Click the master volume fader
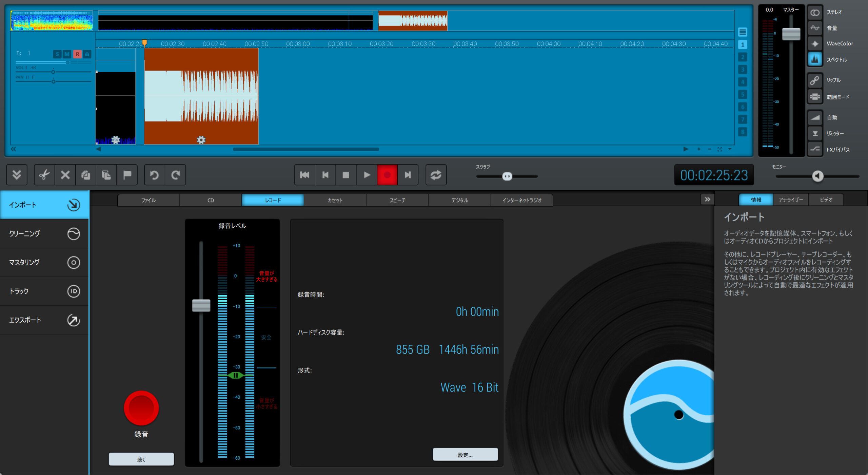 click(x=791, y=34)
